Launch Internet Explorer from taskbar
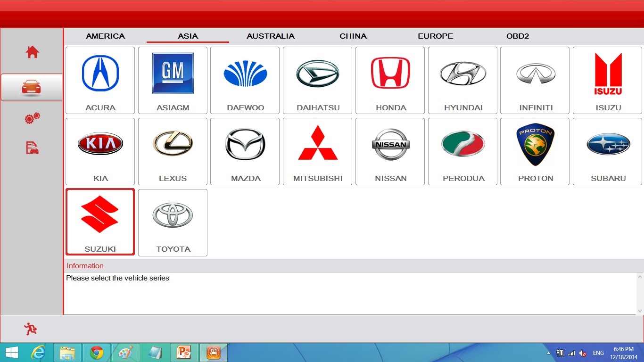Viewport: 644px width, 362px height. tap(38, 353)
